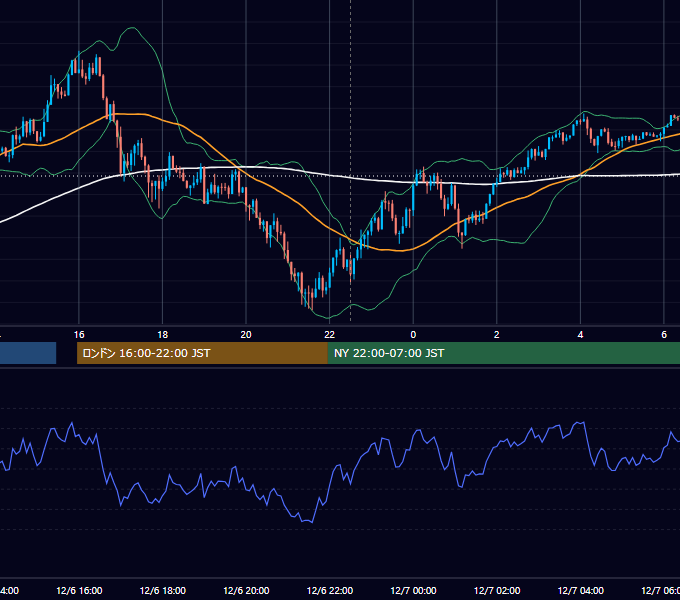Image resolution: width=680 pixels, height=600 pixels.
Task: Click the 12/7 00:00 date label
Action: tap(413, 590)
